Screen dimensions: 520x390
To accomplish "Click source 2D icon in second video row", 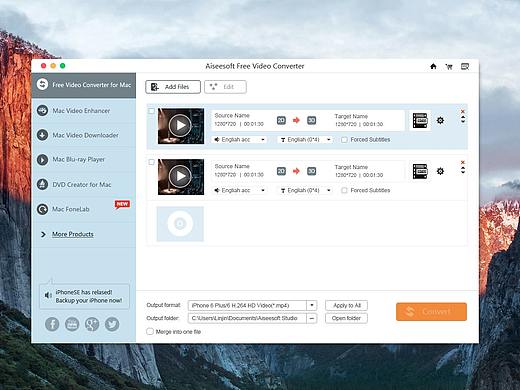I will [281, 171].
